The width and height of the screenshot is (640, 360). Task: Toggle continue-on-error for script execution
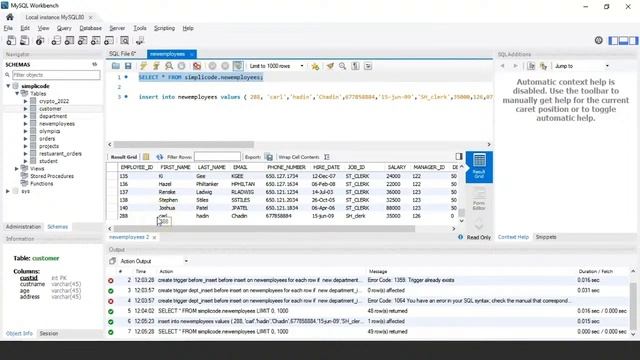(197, 66)
